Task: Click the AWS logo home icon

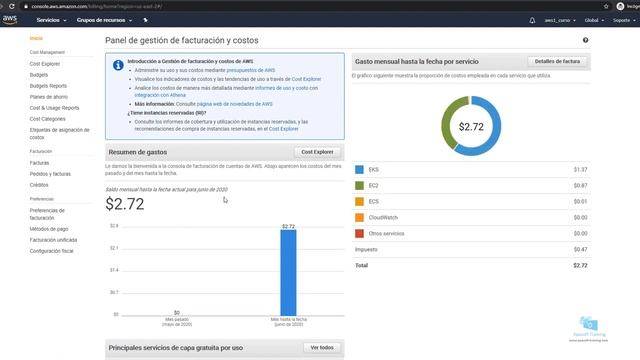Action: click(x=9, y=20)
